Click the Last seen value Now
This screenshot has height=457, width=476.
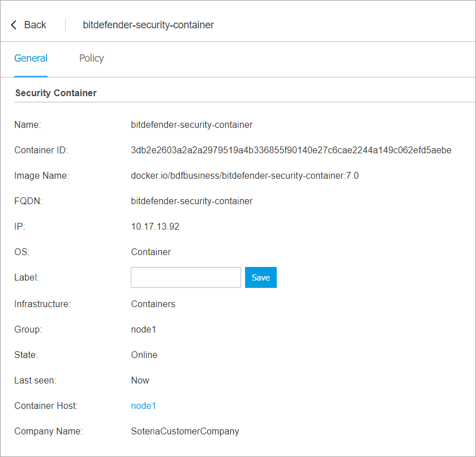pyautogui.click(x=140, y=381)
